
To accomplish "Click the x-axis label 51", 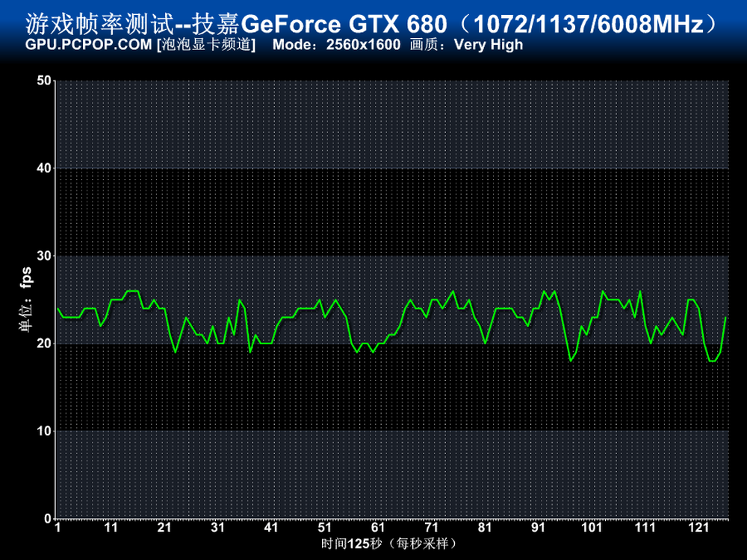I will tap(324, 528).
